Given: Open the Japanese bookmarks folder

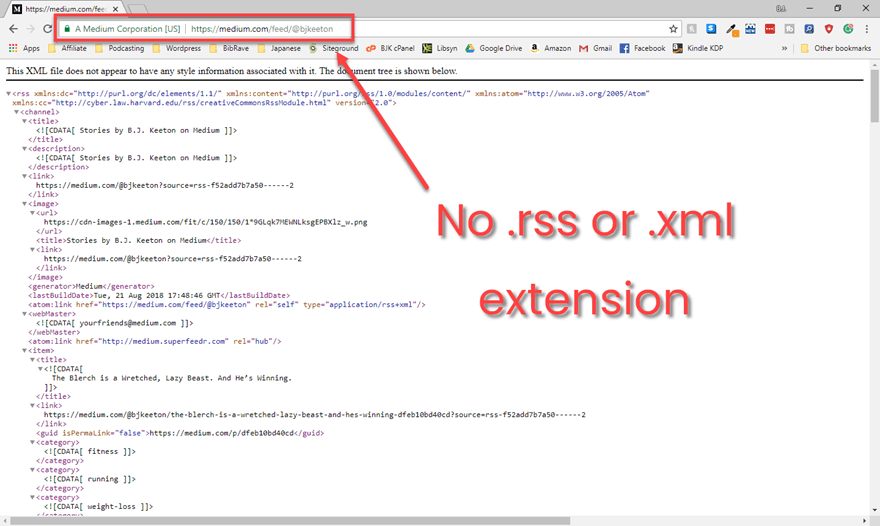Looking at the screenshot, I should (279, 48).
